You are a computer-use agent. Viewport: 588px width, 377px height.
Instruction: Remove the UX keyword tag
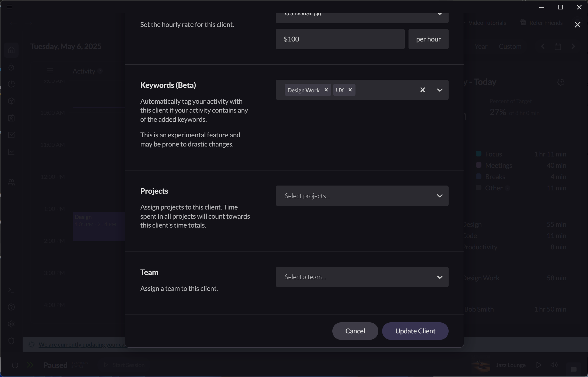click(x=350, y=90)
